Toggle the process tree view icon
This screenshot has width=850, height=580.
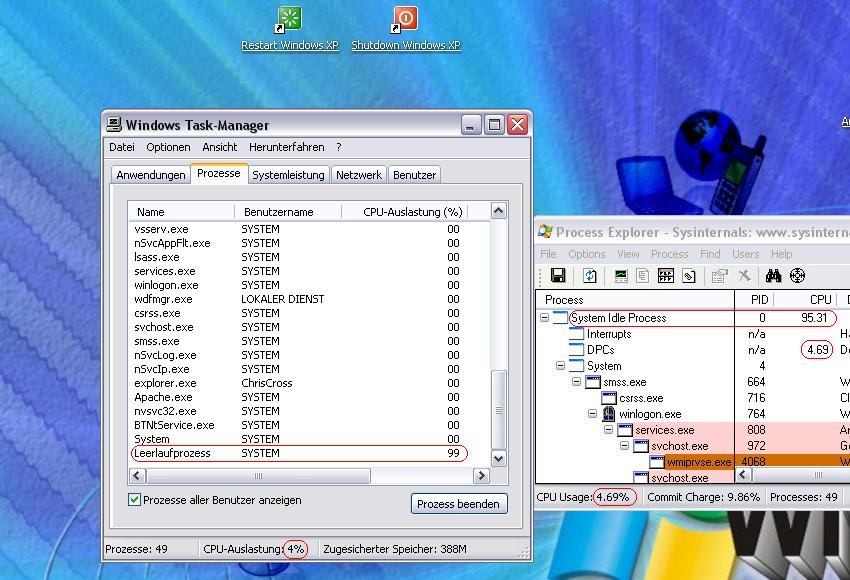coord(642,275)
